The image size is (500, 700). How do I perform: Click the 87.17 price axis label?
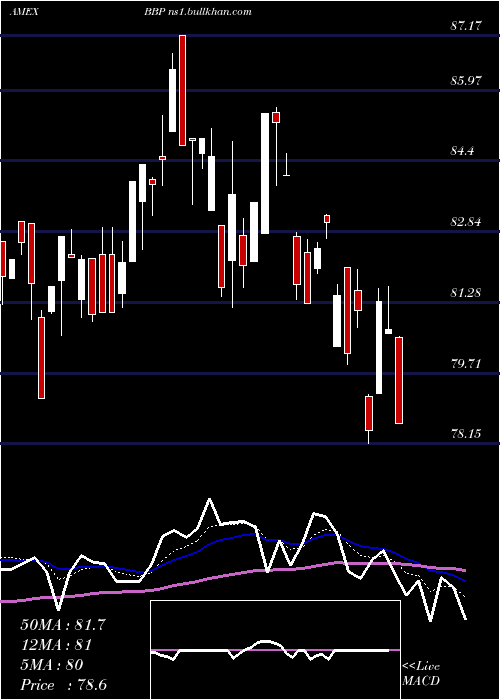[466, 26]
